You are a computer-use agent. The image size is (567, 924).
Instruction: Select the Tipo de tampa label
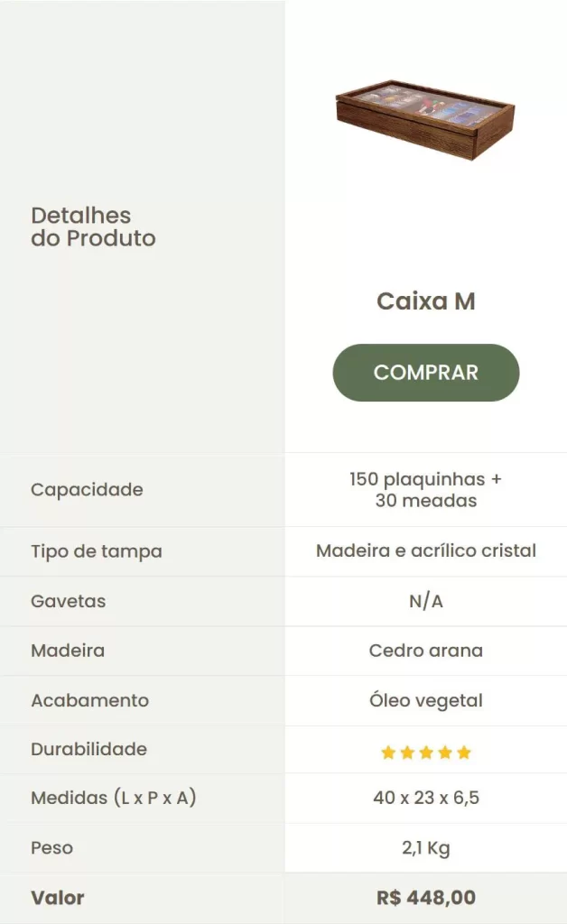click(x=97, y=551)
